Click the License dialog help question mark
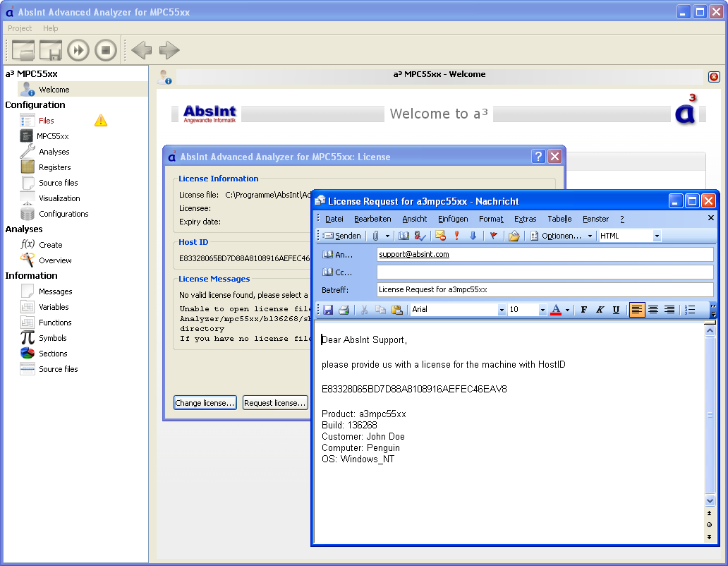This screenshot has height=566, width=728. click(x=538, y=157)
